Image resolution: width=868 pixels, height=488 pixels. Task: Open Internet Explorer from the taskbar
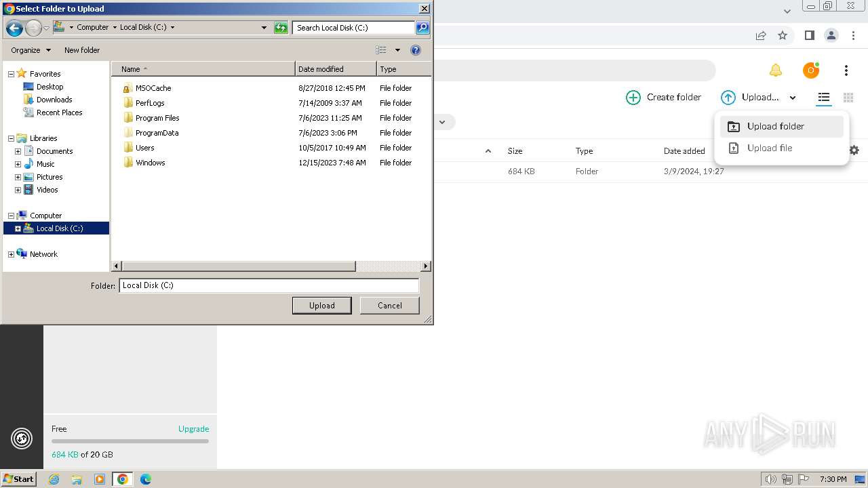pos(54,479)
